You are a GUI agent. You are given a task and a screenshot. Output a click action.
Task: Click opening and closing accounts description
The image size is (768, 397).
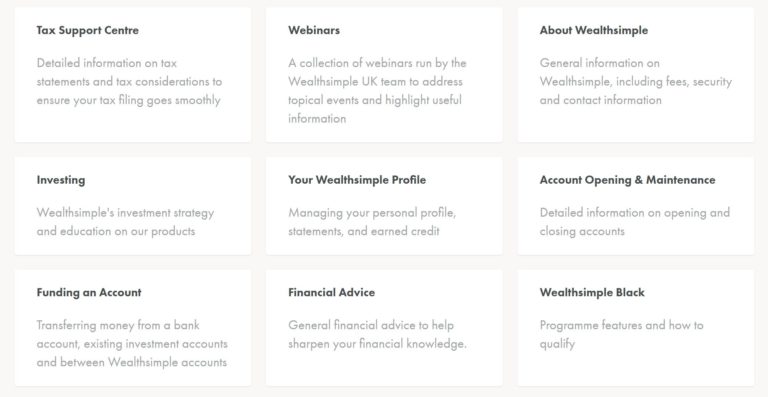(635, 222)
